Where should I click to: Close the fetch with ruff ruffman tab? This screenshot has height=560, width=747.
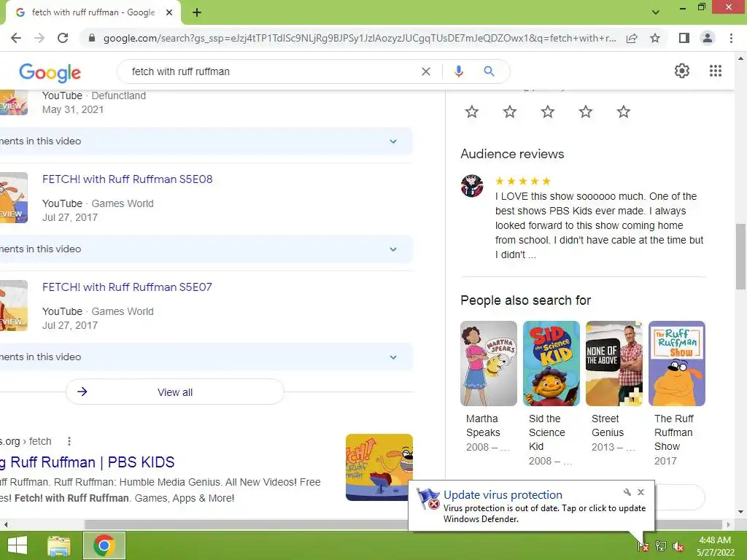(x=169, y=13)
